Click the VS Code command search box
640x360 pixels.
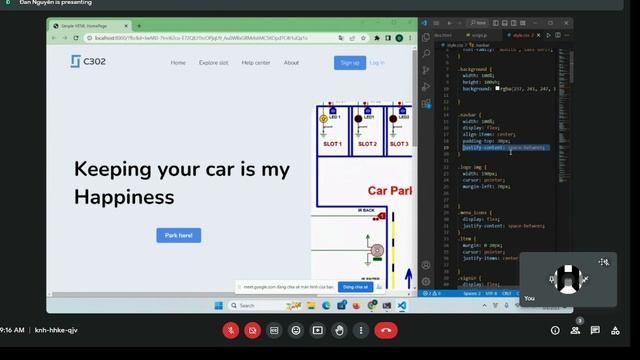pyautogui.click(x=478, y=23)
